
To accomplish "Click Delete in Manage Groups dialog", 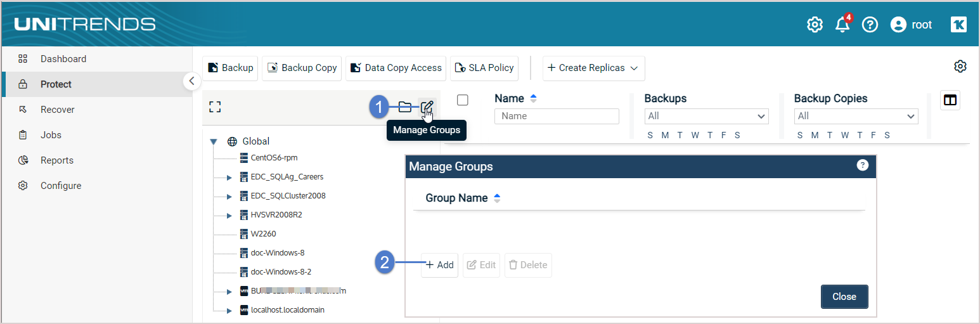I will [x=528, y=265].
